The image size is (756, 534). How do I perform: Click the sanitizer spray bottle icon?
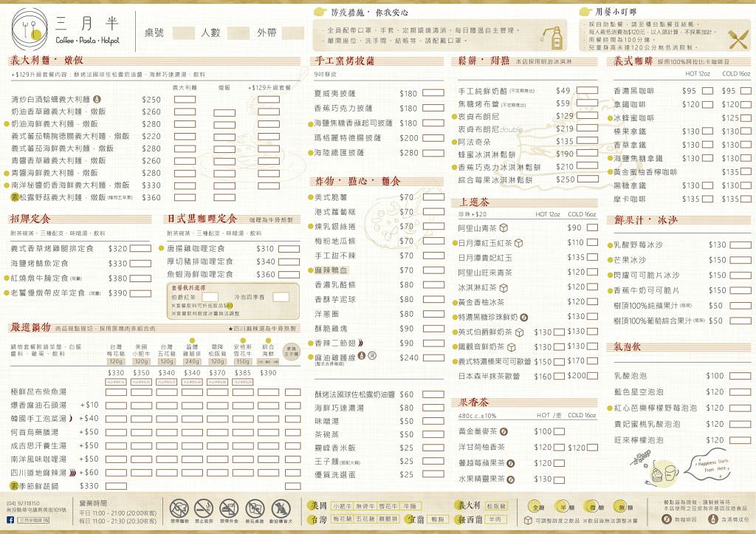[554, 37]
